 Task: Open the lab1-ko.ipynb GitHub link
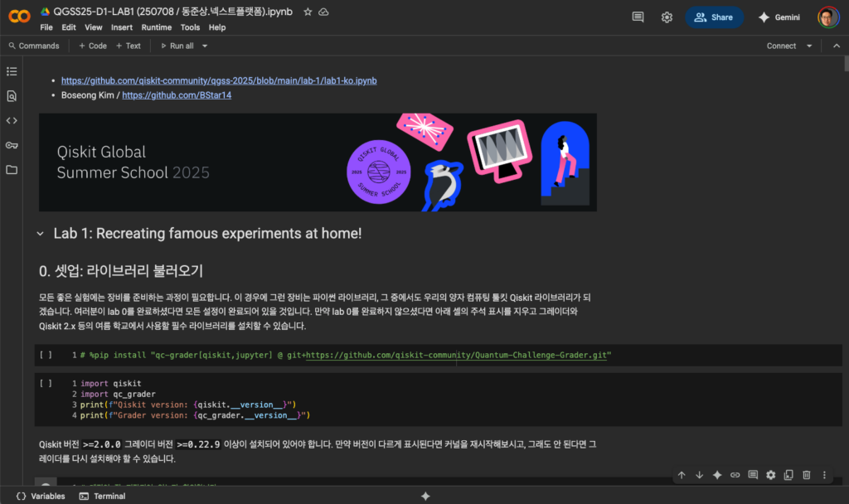(x=219, y=80)
